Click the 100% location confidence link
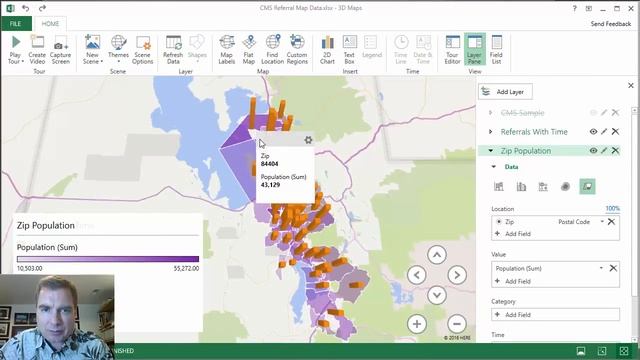 [x=612, y=209]
